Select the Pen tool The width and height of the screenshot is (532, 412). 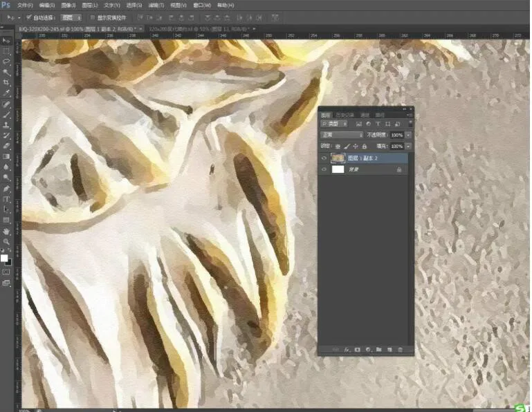[6, 189]
